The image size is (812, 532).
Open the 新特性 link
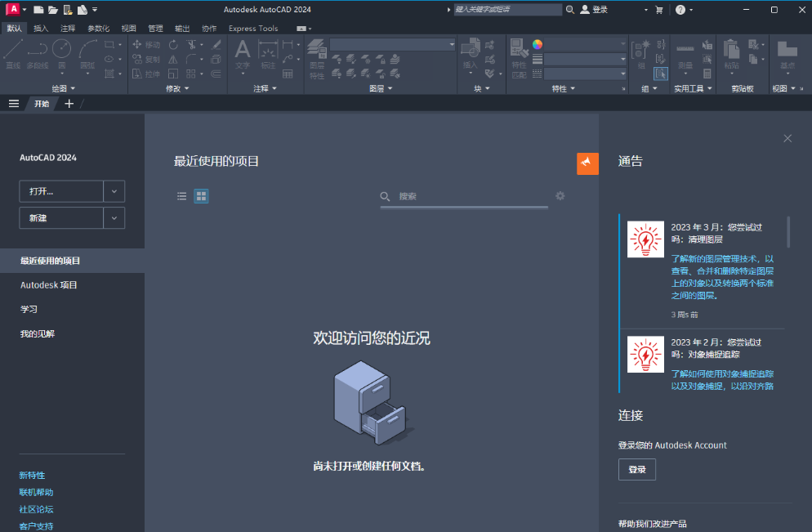pos(32,475)
